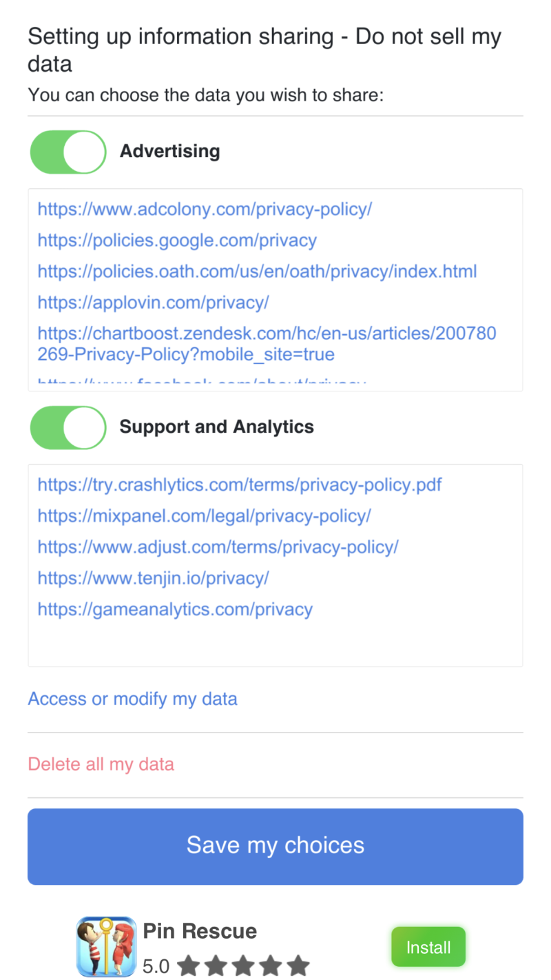This screenshot has height=980, width=551.
Task: Install the Pin Rescue app
Action: [x=428, y=947]
